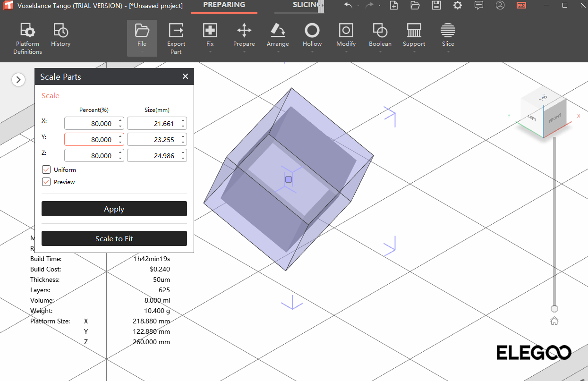Open Platform Definitions settings
Image resolution: width=588 pixels, height=381 pixels.
[x=28, y=39]
